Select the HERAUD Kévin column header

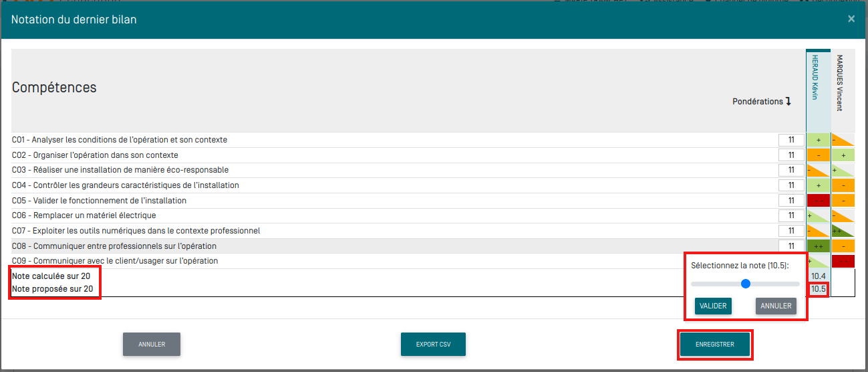819,90
